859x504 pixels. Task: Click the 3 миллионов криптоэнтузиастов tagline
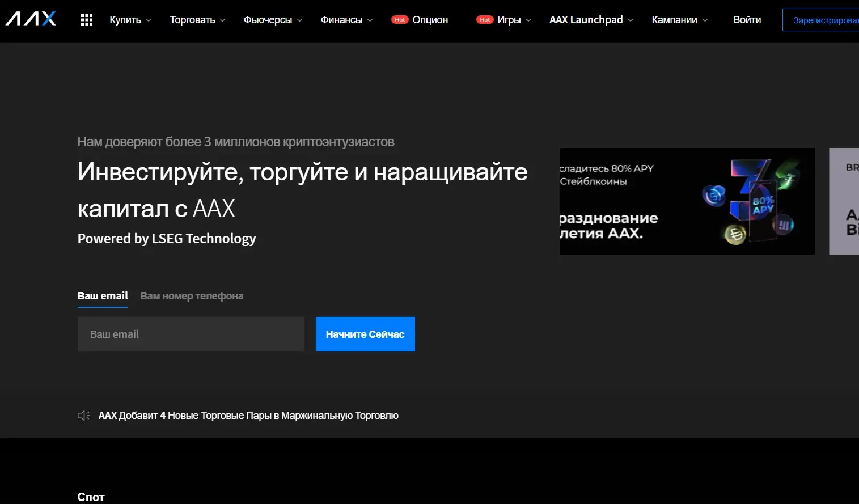tap(236, 142)
